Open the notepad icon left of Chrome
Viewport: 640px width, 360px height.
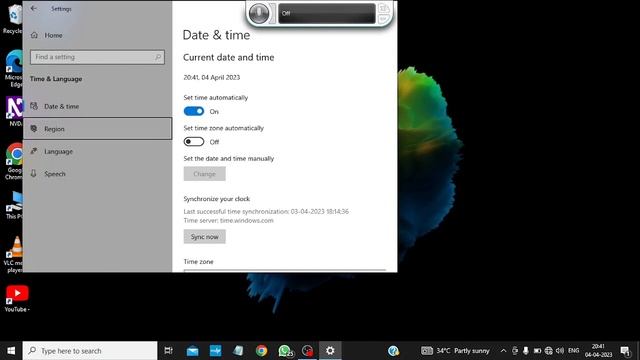(x=238, y=351)
